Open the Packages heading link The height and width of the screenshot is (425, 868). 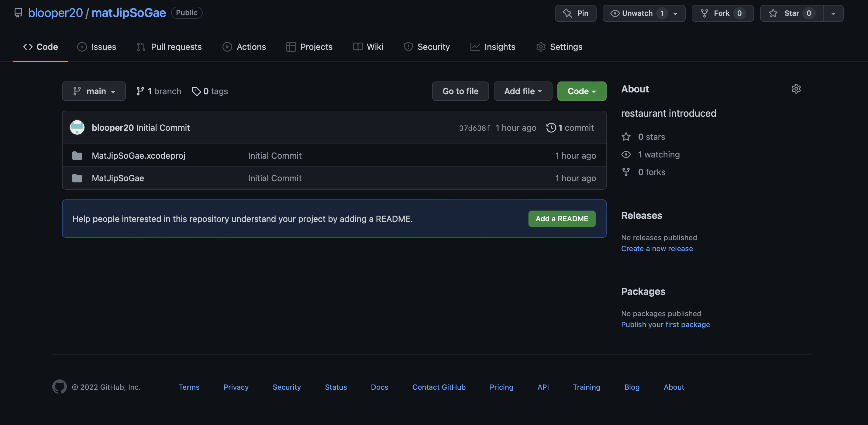pyautogui.click(x=643, y=292)
